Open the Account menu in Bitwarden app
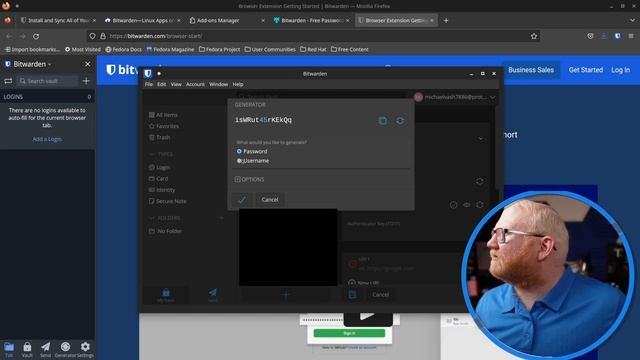 [195, 84]
